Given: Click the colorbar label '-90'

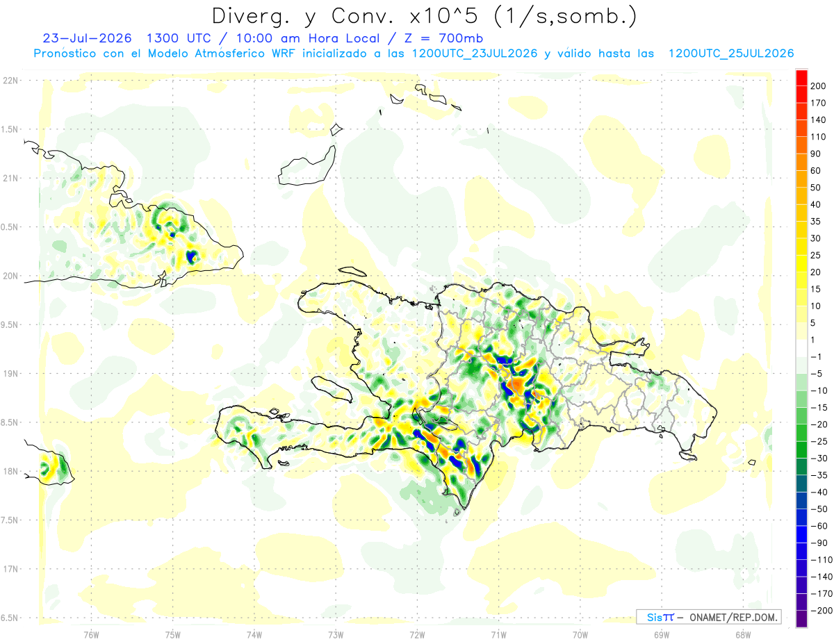Looking at the screenshot, I should click(819, 543).
